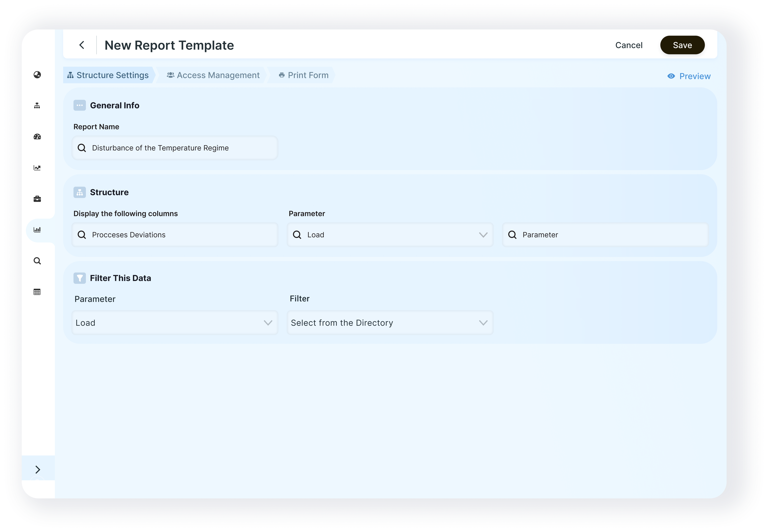
Task: Open the speedometer dashboard sidebar icon
Action: coord(37,137)
